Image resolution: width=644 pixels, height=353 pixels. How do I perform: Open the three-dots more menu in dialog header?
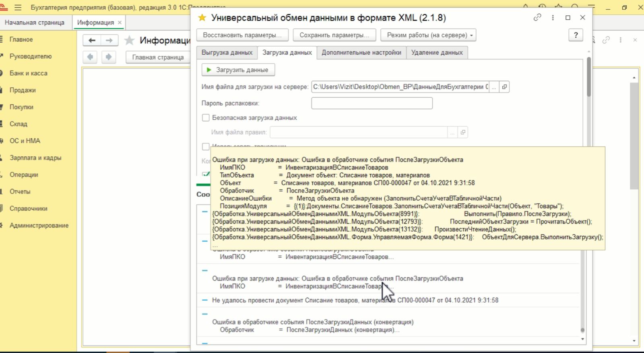point(553,18)
